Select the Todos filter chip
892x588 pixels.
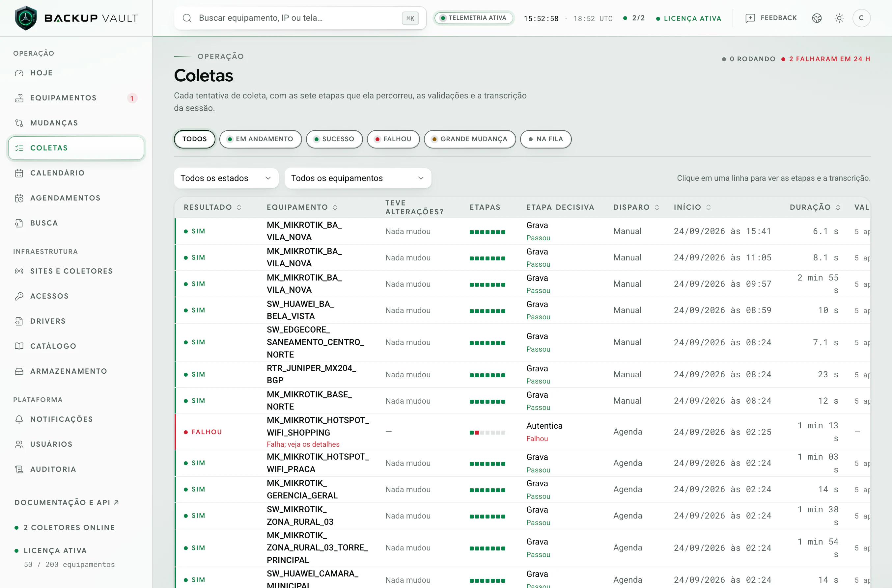pos(194,139)
